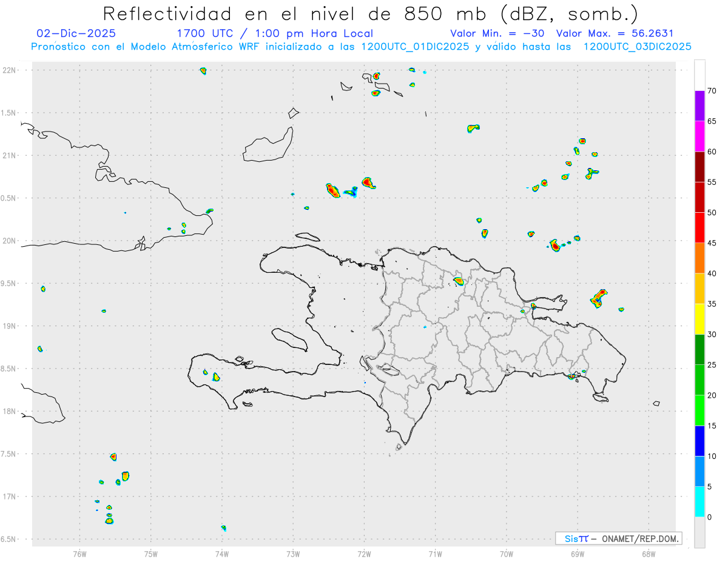The width and height of the screenshot is (728, 562).
Task: Click the '68W' longitude label
Action: [x=649, y=554]
